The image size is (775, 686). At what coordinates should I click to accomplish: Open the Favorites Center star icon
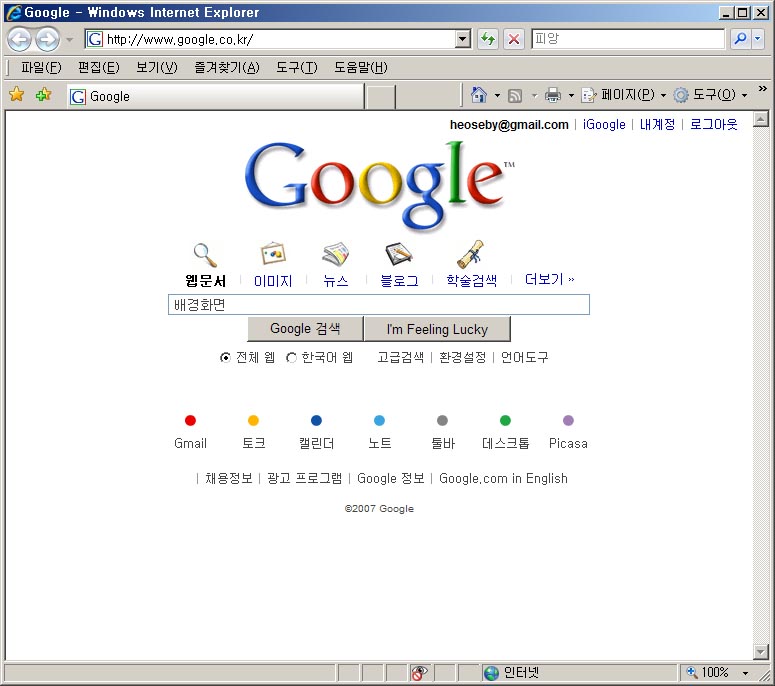[x=17, y=94]
